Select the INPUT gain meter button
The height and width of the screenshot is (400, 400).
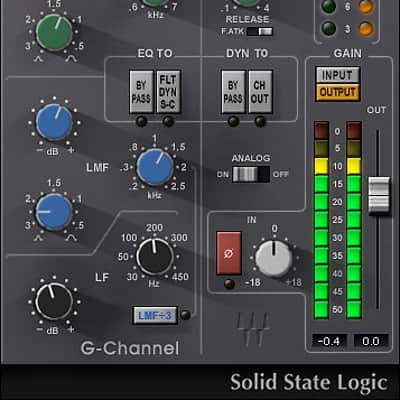tap(338, 75)
